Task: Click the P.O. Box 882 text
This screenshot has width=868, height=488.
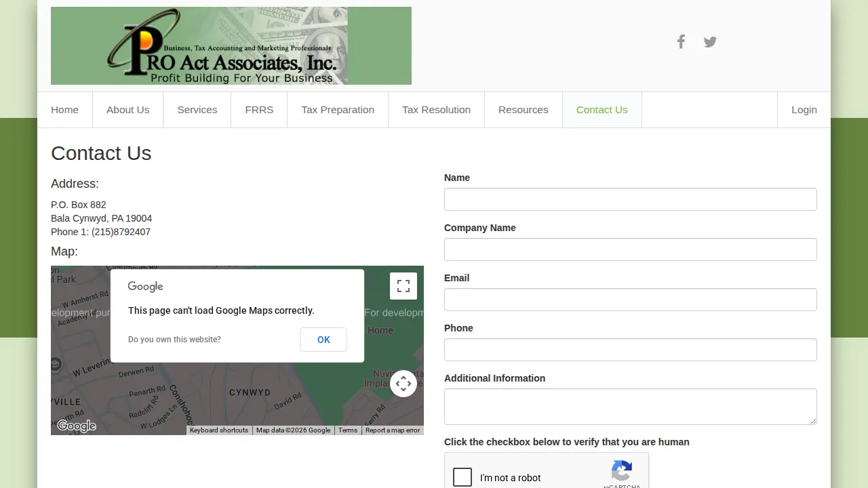Action: 79,205
